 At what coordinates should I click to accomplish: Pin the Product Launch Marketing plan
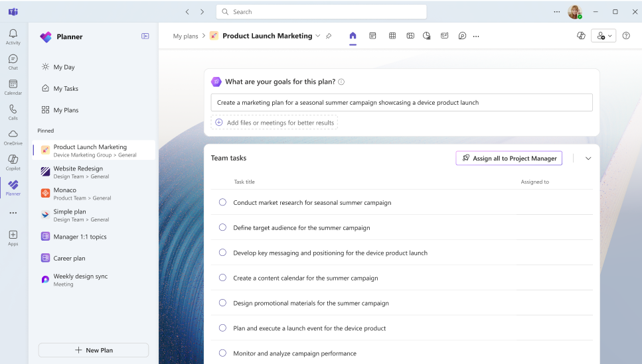[x=329, y=36]
